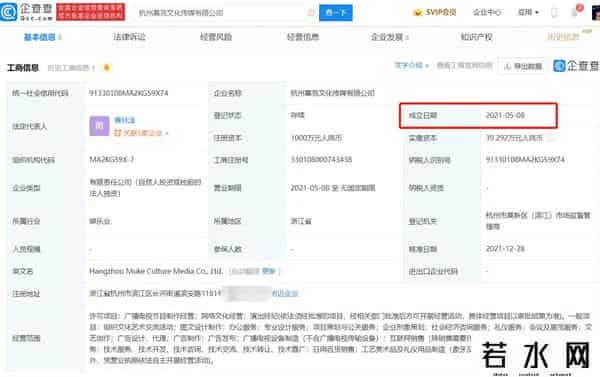Click the mobile phone icon in the top bar
The height and width of the screenshot is (377, 600).
click(554, 13)
